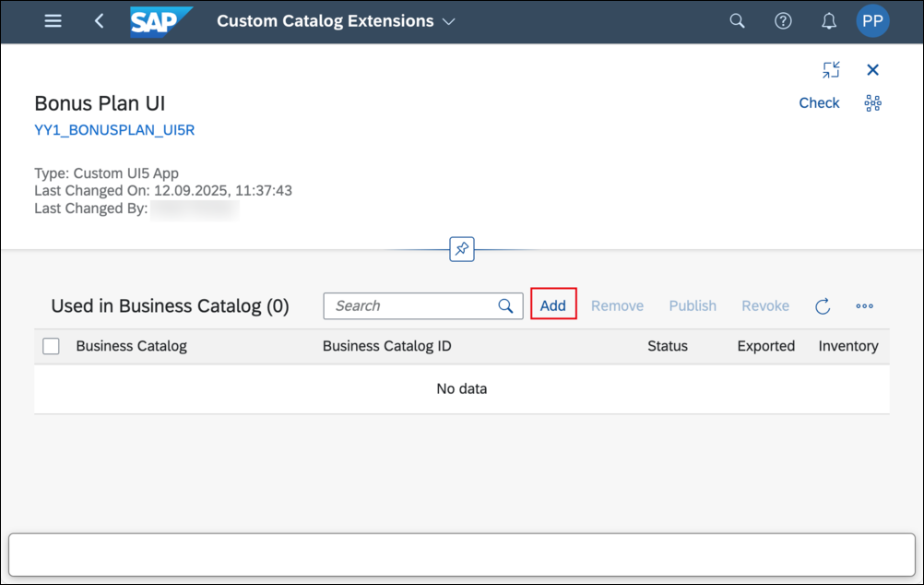Click the Inventory column header
The image size is (924, 585).
pyautogui.click(x=848, y=346)
